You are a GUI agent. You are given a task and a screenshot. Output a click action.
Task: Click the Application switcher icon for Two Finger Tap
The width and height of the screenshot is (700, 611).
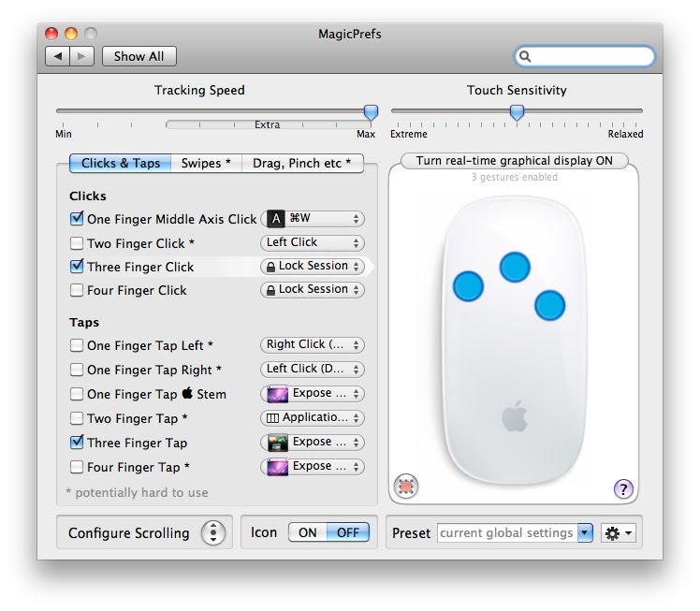[272, 418]
